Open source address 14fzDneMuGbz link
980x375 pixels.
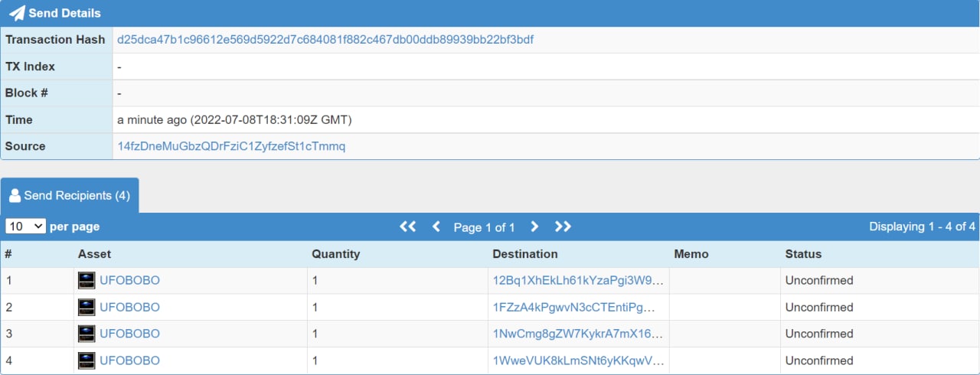pyautogui.click(x=231, y=146)
